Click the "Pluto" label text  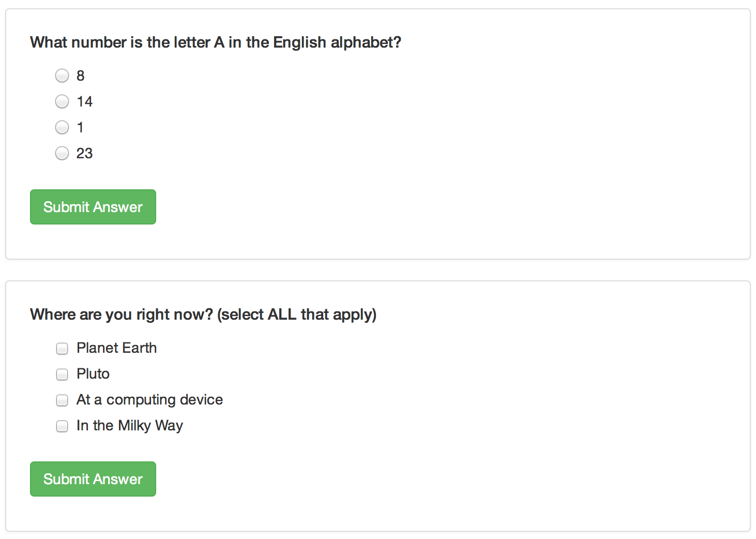93,374
